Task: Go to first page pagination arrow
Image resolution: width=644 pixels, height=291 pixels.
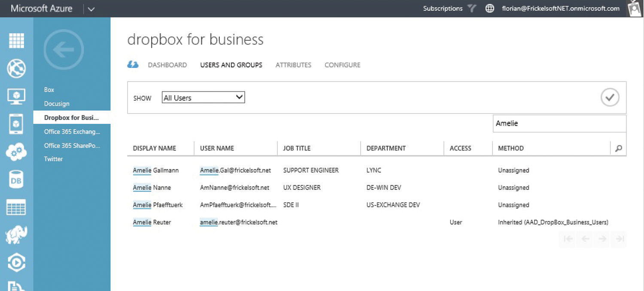Action: [568, 239]
